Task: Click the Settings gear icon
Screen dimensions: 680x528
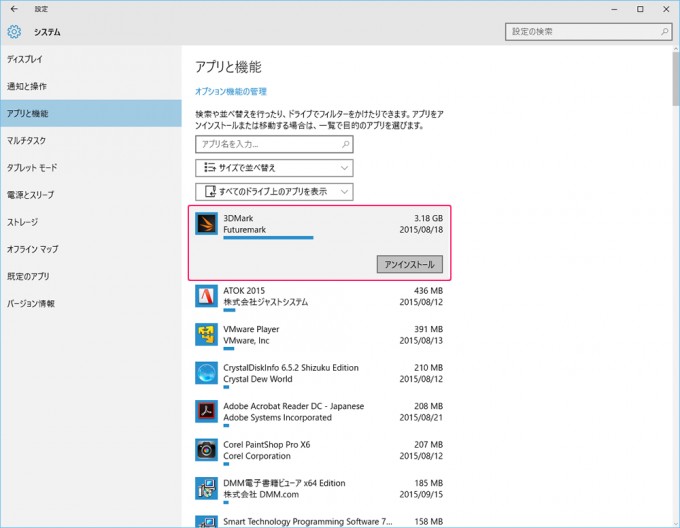Action: coord(14,32)
